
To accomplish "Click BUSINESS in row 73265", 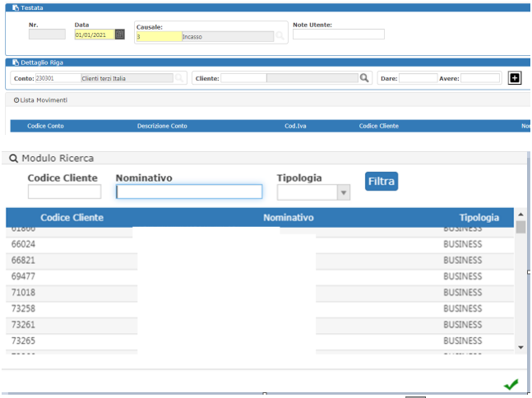I will point(463,341).
